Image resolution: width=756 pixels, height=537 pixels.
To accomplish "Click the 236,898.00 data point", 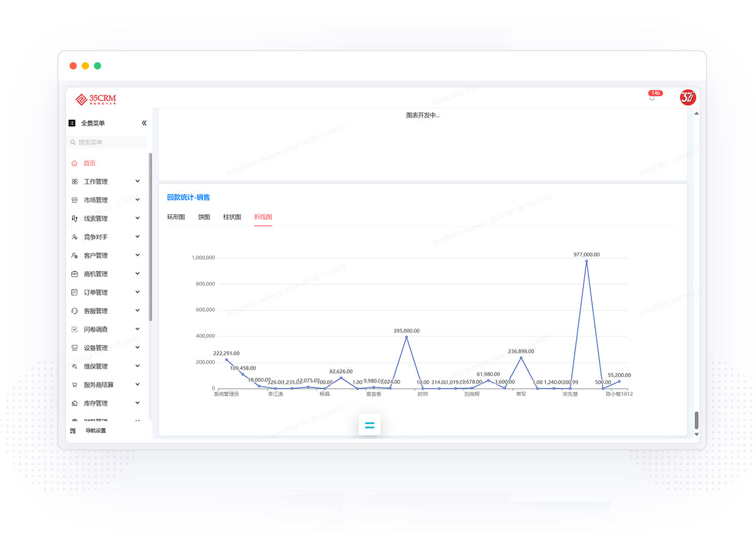I will coord(521,358).
